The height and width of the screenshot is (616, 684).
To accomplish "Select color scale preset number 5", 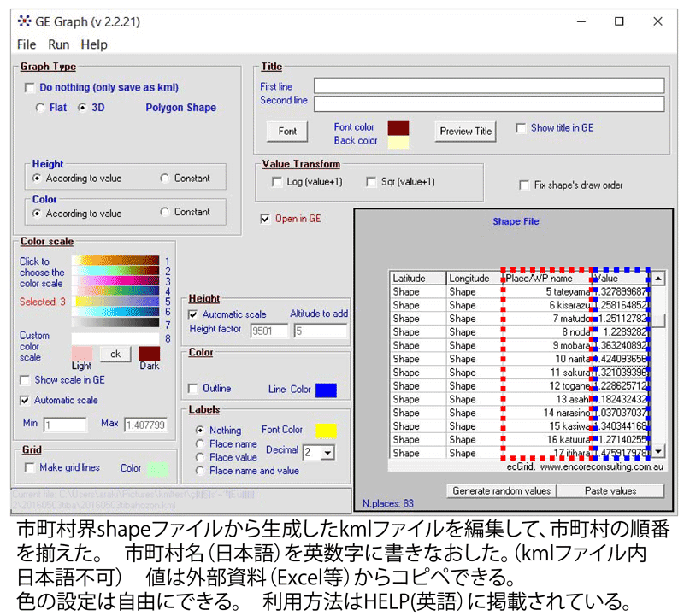I will (115, 301).
